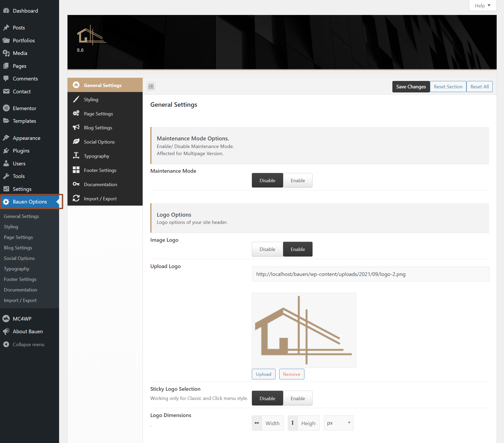Image resolution: width=504 pixels, height=443 pixels.
Task: Click the Appearance paintbrush icon
Action: point(6,138)
